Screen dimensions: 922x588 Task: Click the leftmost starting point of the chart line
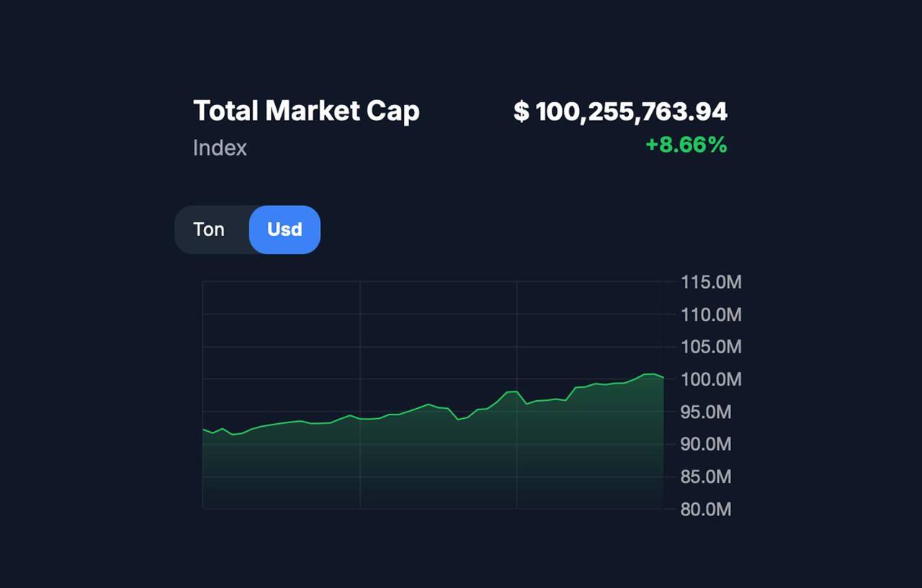(x=203, y=429)
